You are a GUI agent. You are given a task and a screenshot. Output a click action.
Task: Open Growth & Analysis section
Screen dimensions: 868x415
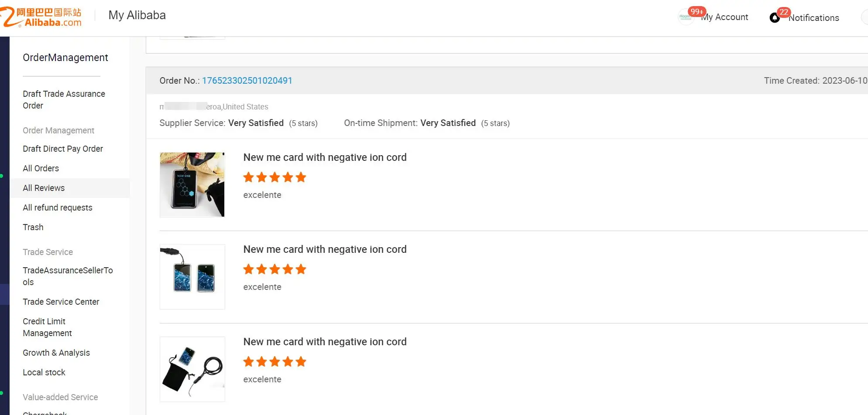click(56, 353)
